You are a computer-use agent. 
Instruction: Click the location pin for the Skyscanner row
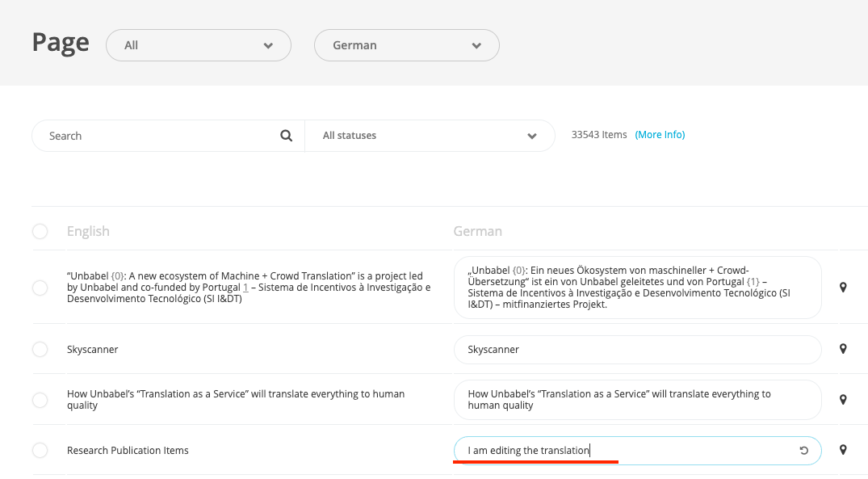(x=843, y=349)
